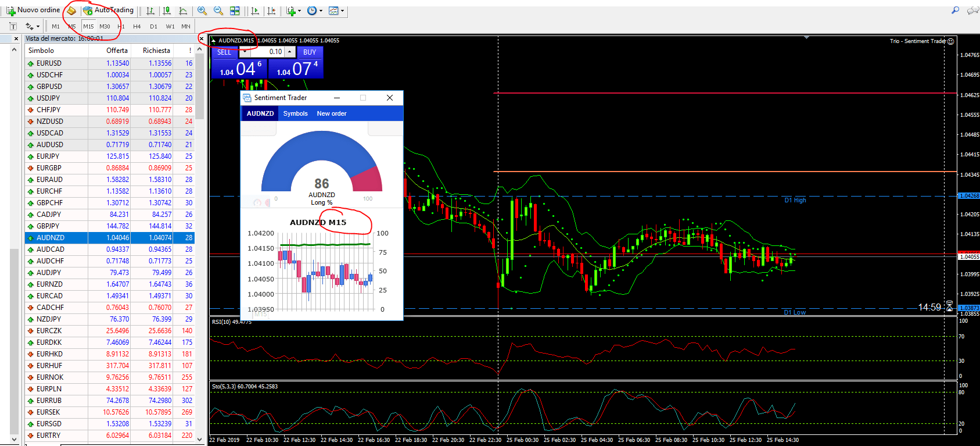
Task: Open the add indicators dropdown
Action: point(293,10)
